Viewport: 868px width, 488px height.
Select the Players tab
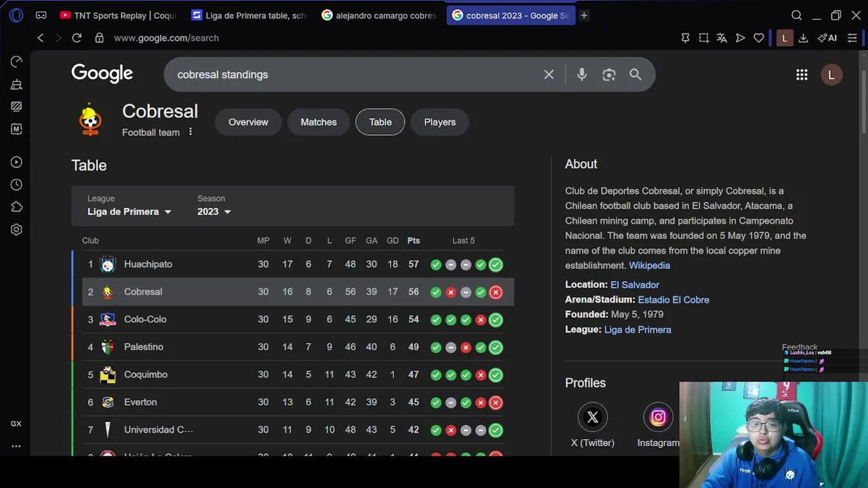point(440,122)
